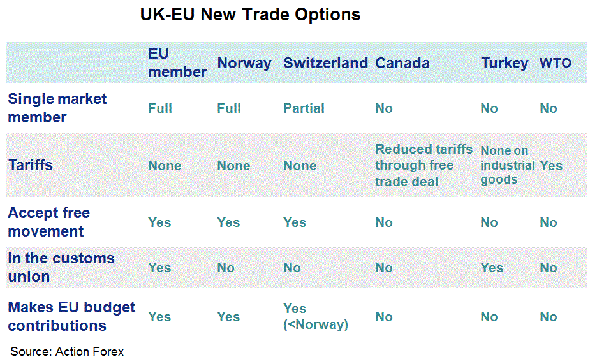597x364 pixels.
Task: Click the 'Accept free movement' row label
Action: click(x=48, y=222)
